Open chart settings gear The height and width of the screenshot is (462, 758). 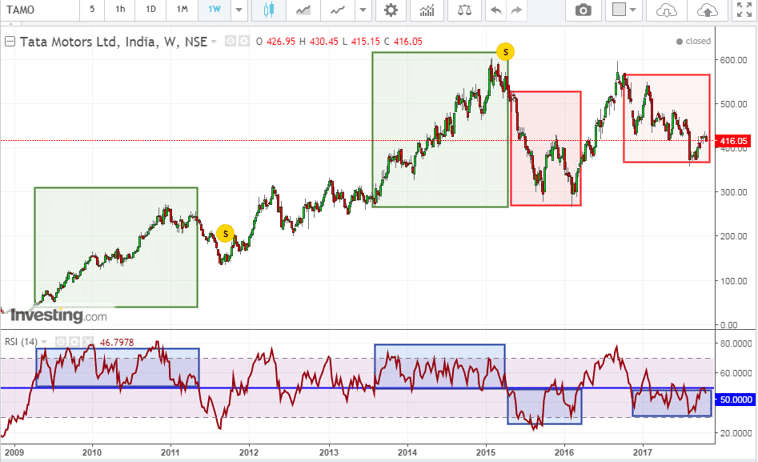[x=391, y=10]
